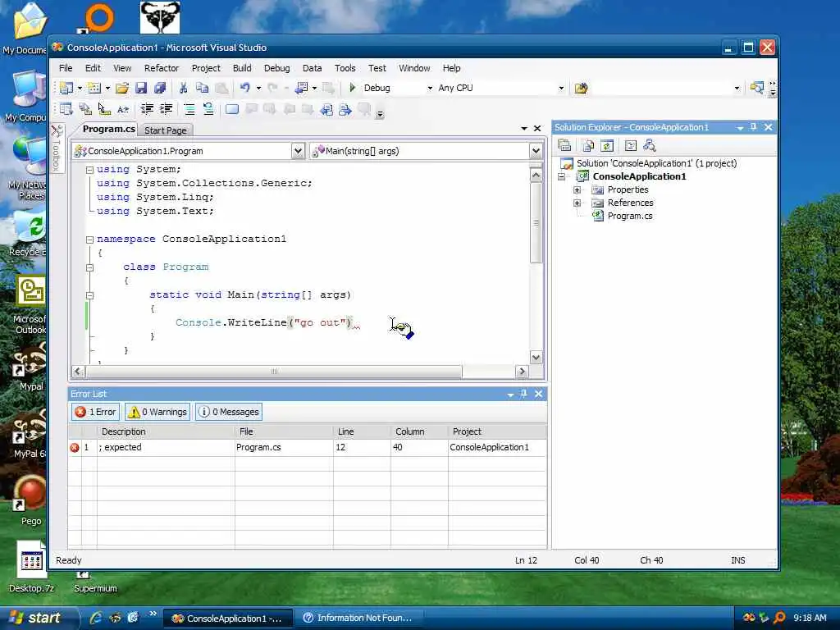The image size is (840, 630).
Task: Click the Display Quick Info icon
Action: (x=104, y=109)
